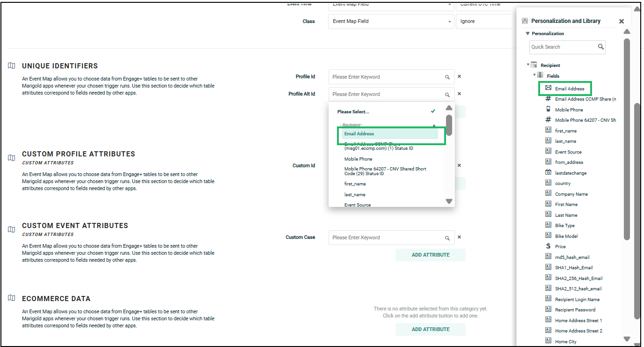Clear the Custom Case field with X icon
644x347 pixels.
coord(459,237)
